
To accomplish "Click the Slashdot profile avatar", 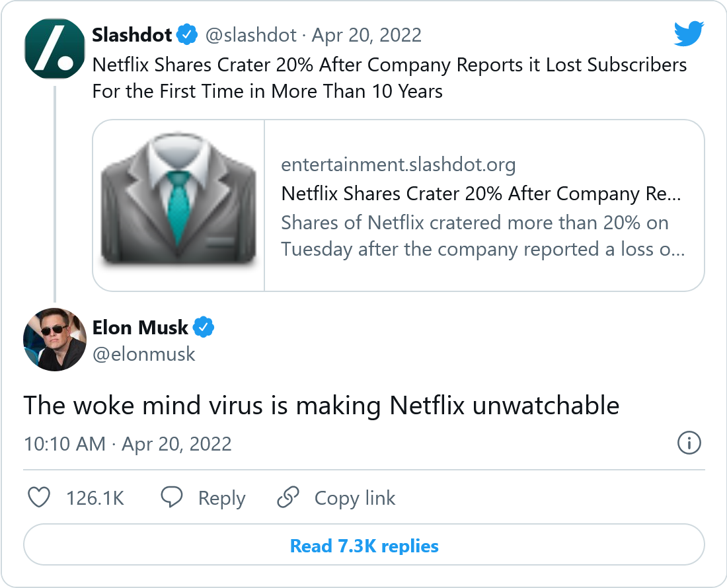I will (55, 50).
